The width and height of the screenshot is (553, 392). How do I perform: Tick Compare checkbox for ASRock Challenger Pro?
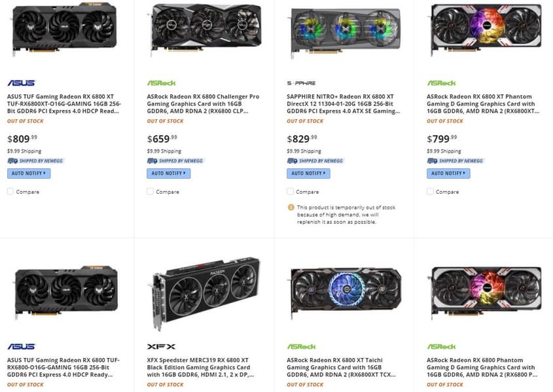pos(151,192)
